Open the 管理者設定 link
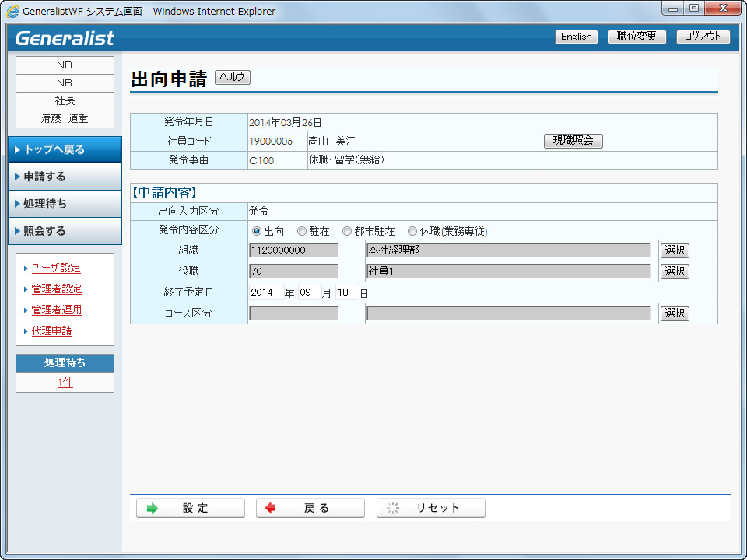Image resolution: width=747 pixels, height=560 pixels. 57,289
